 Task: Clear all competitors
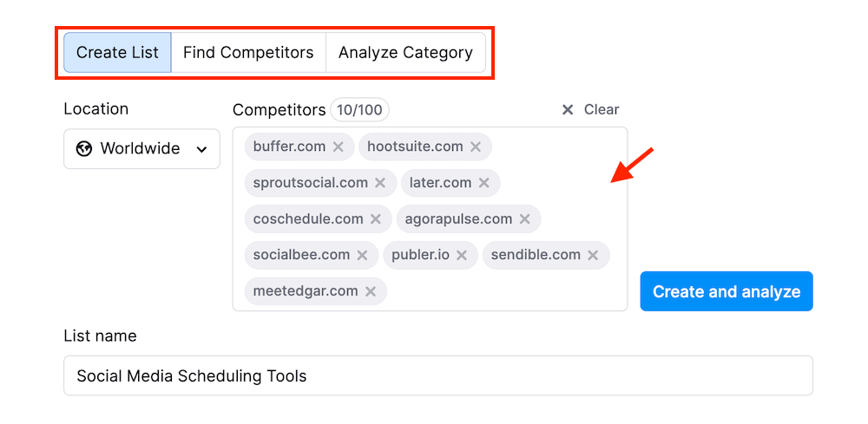[x=590, y=110]
